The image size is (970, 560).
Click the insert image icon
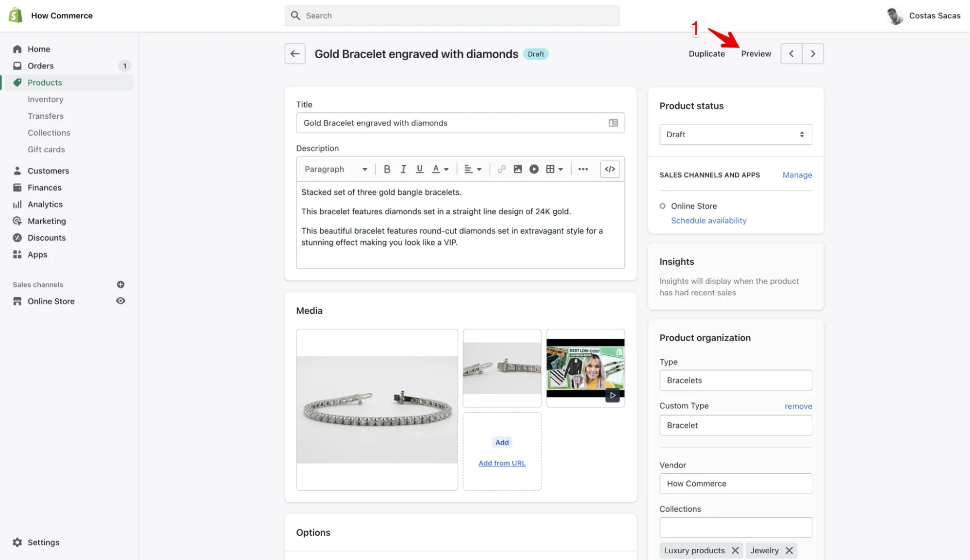[517, 169]
